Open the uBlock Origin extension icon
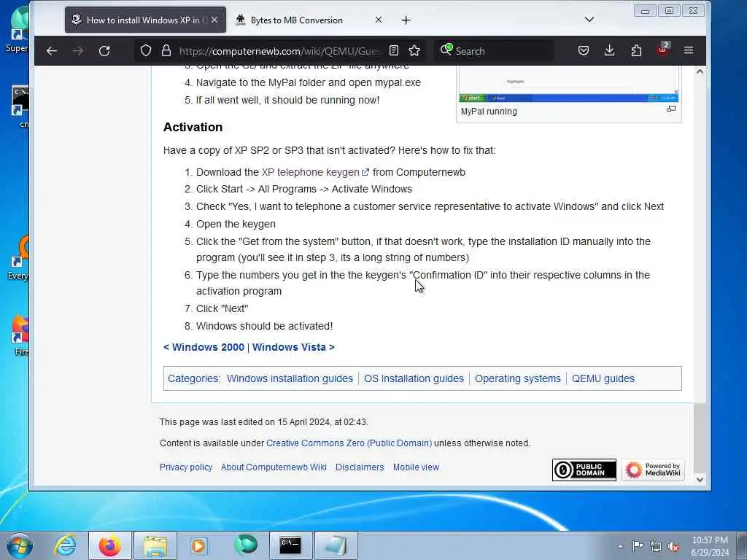This screenshot has height=560, width=747. (x=662, y=50)
